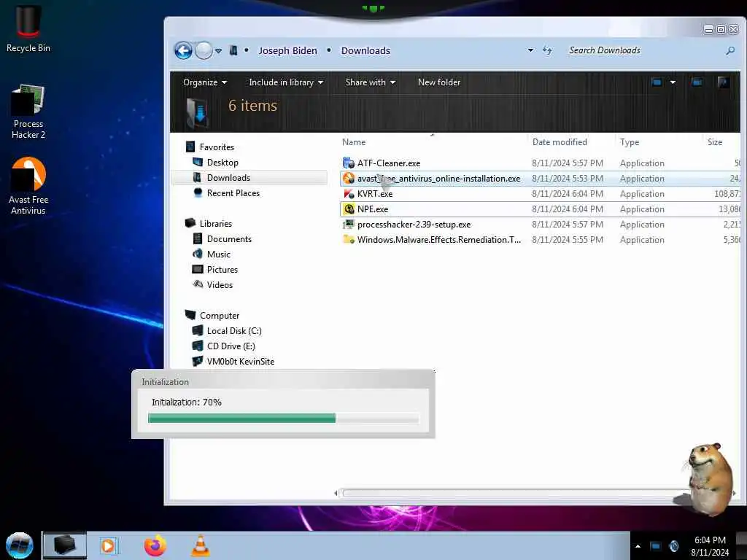The height and width of the screenshot is (560, 747).
Task: Launch VLC media player from taskbar
Action: (x=201, y=545)
